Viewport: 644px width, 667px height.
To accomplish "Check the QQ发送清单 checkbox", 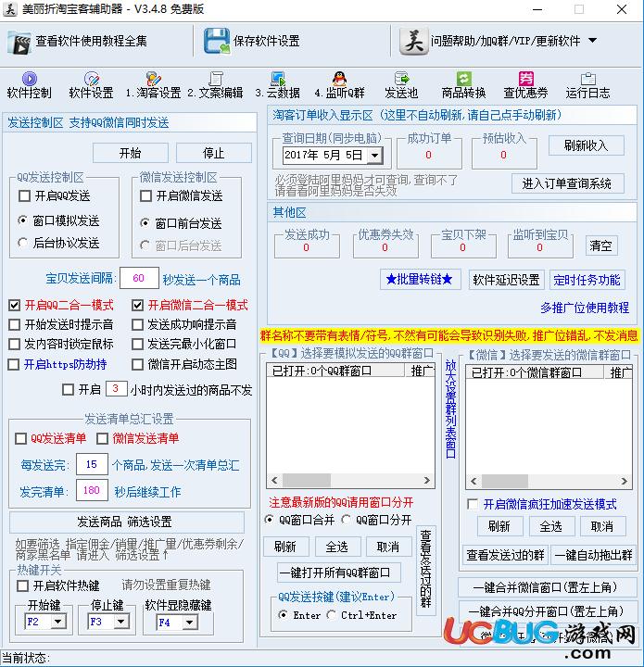I will (x=20, y=438).
